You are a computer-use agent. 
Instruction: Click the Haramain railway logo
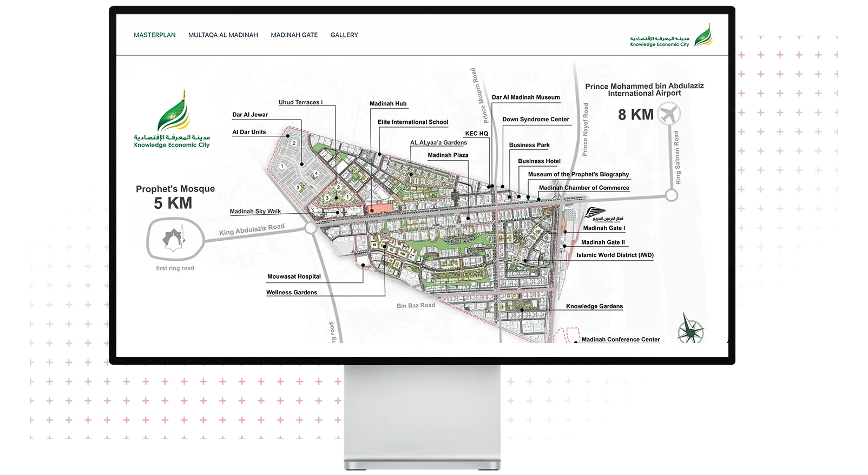click(603, 215)
